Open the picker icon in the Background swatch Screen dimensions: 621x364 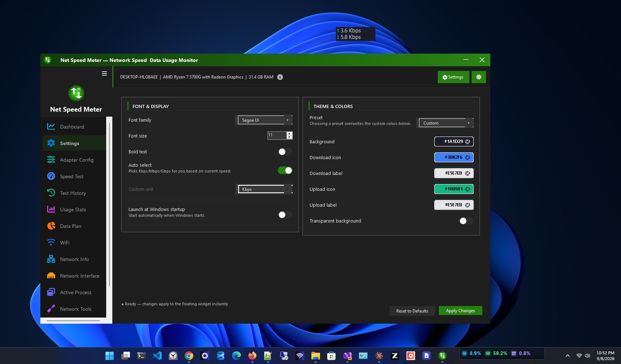click(x=468, y=141)
